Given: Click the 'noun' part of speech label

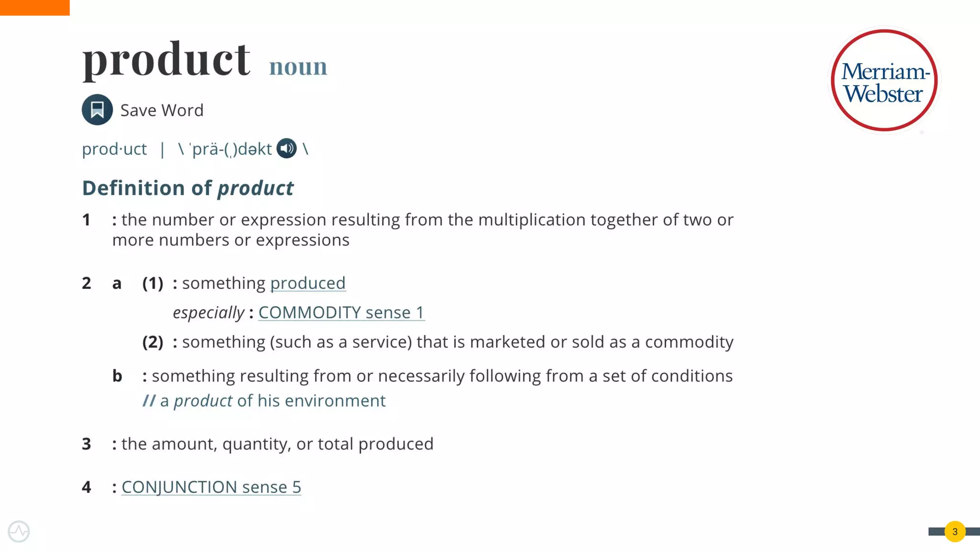Looking at the screenshot, I should [x=298, y=67].
